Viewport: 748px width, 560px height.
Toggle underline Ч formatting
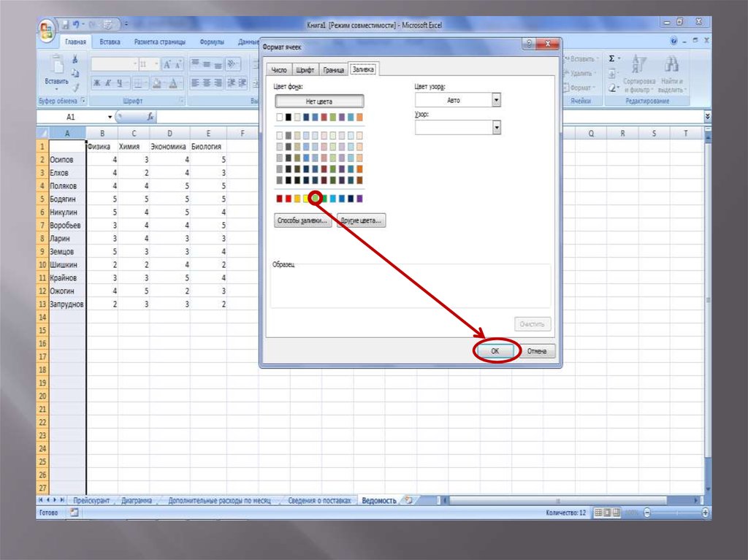[x=120, y=83]
